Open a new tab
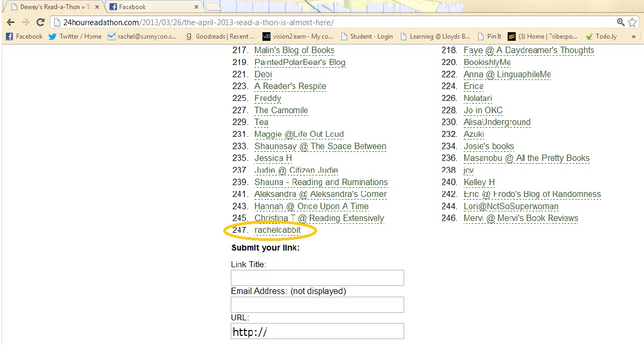Screen dimensions: 644x345 coord(213,7)
